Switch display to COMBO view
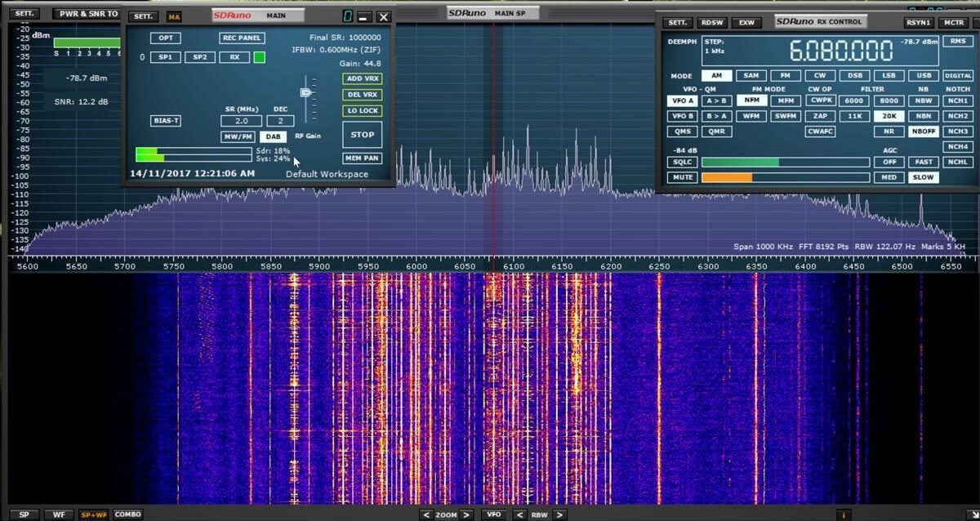Viewport: 980px width, 521px height. (127, 514)
